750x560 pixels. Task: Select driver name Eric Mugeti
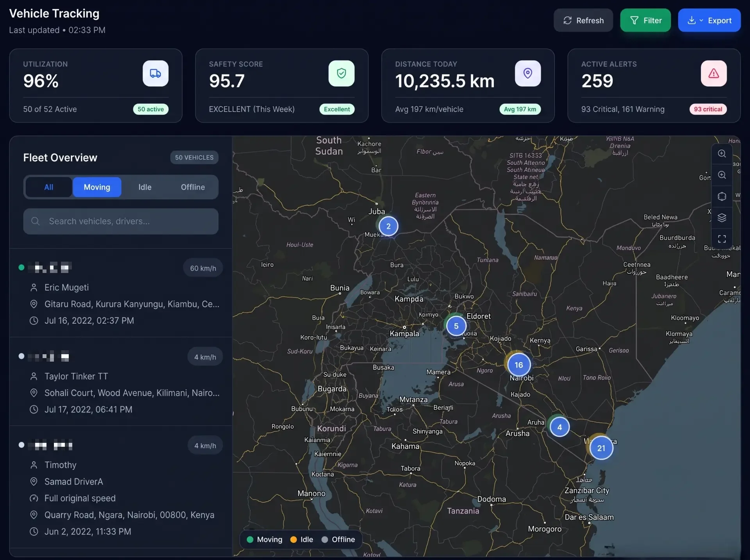pyautogui.click(x=66, y=287)
